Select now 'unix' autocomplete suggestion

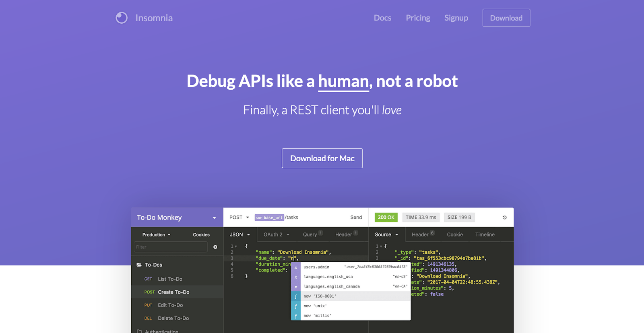click(x=351, y=306)
